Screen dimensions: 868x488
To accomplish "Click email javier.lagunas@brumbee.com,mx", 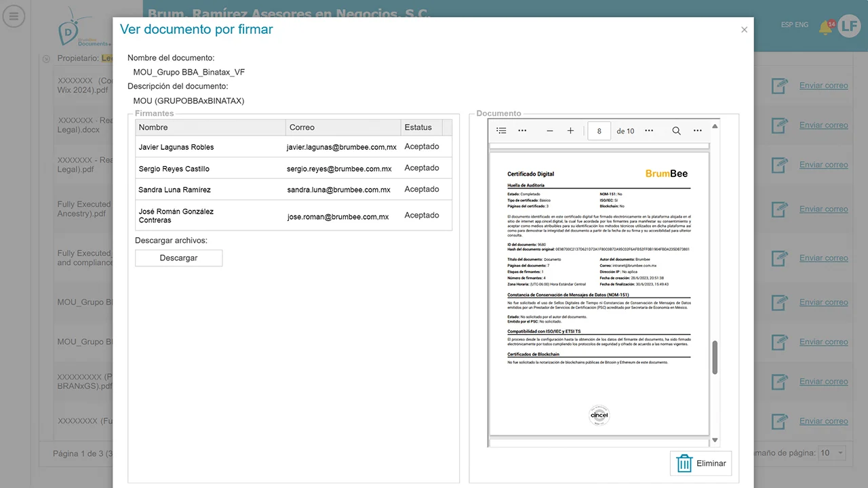I will pos(342,147).
